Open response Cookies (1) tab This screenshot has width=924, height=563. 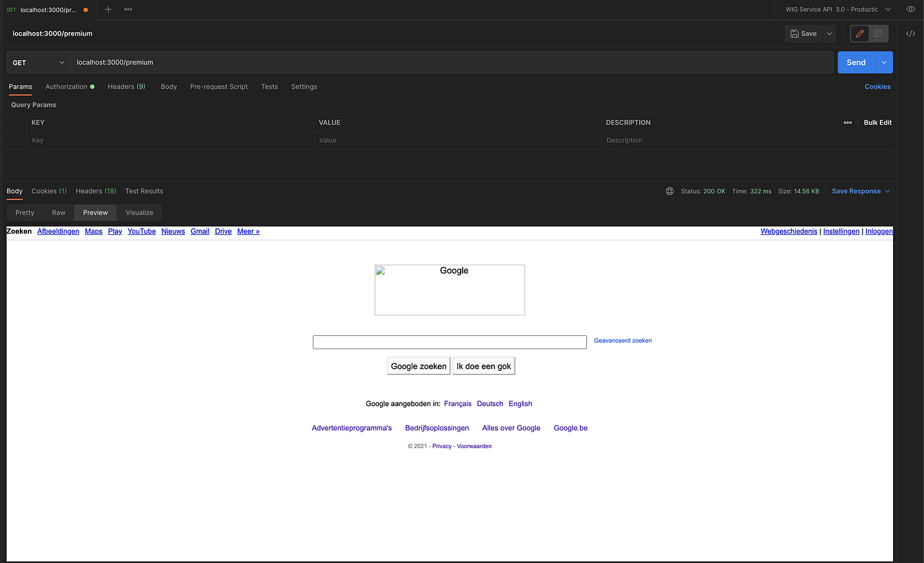pyautogui.click(x=49, y=191)
